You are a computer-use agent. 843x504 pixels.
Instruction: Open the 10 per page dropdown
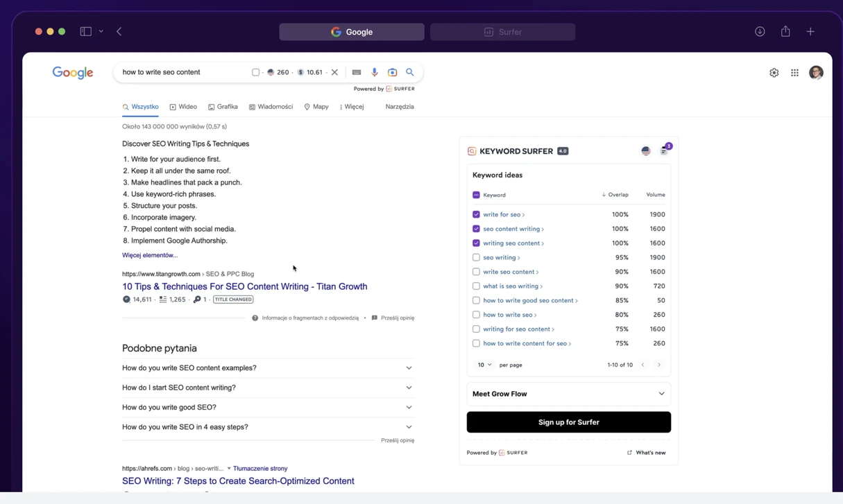(x=484, y=365)
